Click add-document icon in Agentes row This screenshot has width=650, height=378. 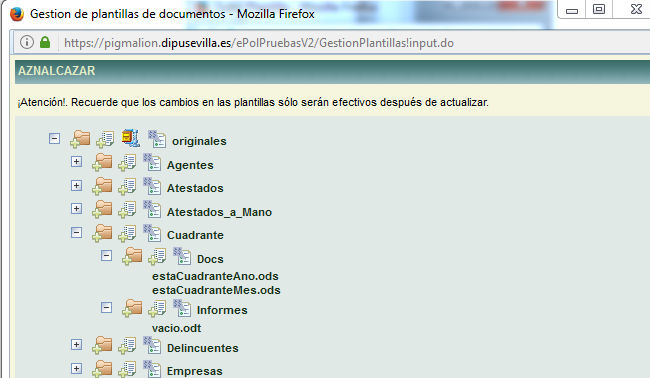click(127, 163)
